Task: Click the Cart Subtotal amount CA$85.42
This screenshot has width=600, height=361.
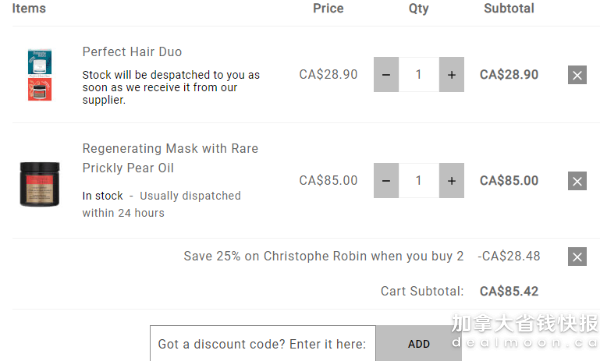Action: [x=509, y=291]
